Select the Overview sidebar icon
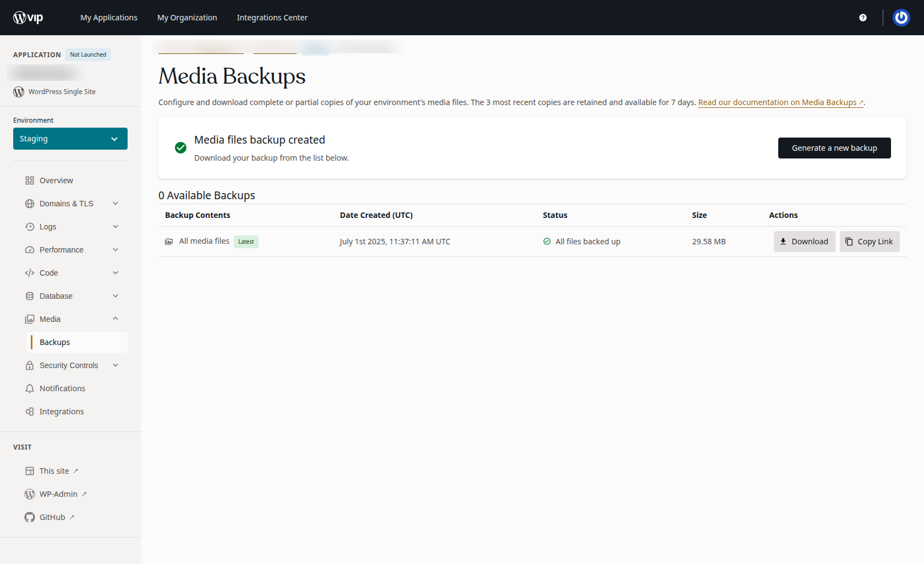 pyautogui.click(x=30, y=180)
